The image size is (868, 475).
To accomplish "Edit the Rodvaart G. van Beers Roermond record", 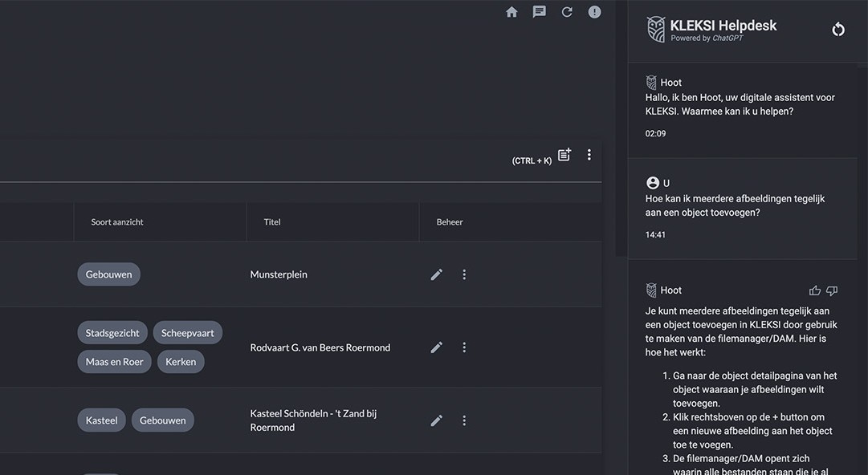I will [x=436, y=347].
